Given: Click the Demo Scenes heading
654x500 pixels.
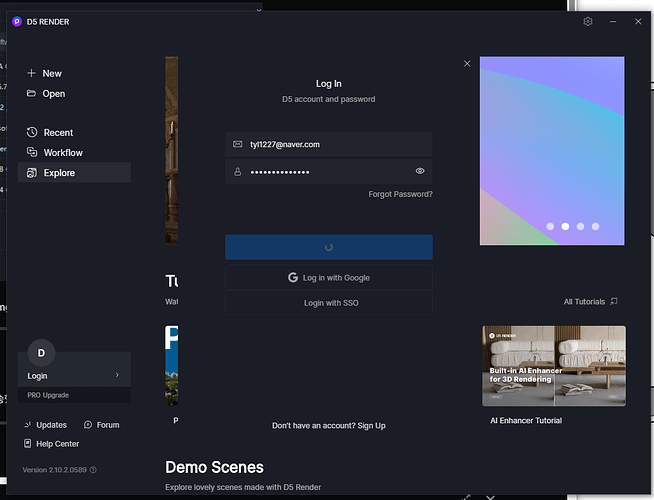Looking at the screenshot, I should point(214,467).
